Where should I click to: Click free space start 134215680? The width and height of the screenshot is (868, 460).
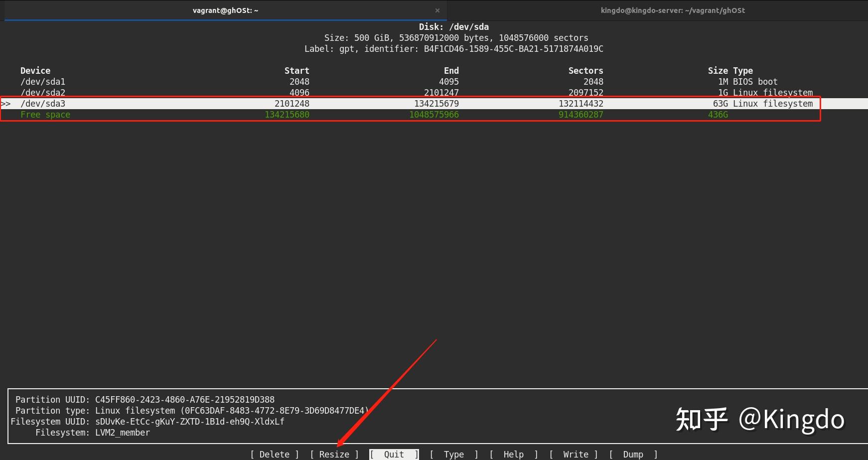pyautogui.click(x=287, y=115)
